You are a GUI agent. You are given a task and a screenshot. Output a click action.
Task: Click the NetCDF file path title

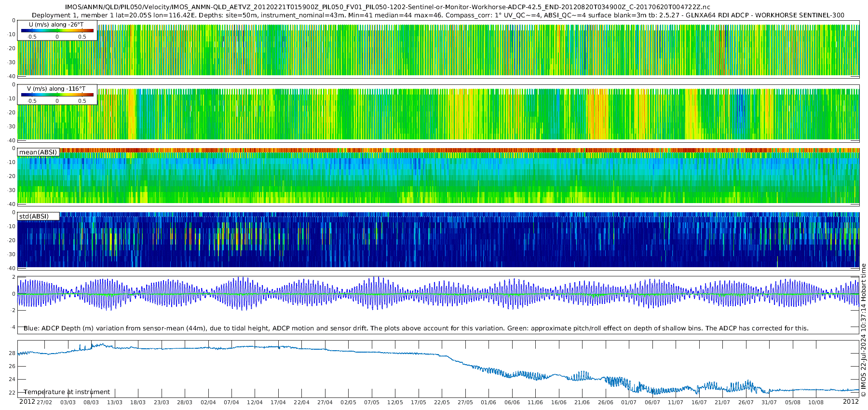(x=387, y=7)
